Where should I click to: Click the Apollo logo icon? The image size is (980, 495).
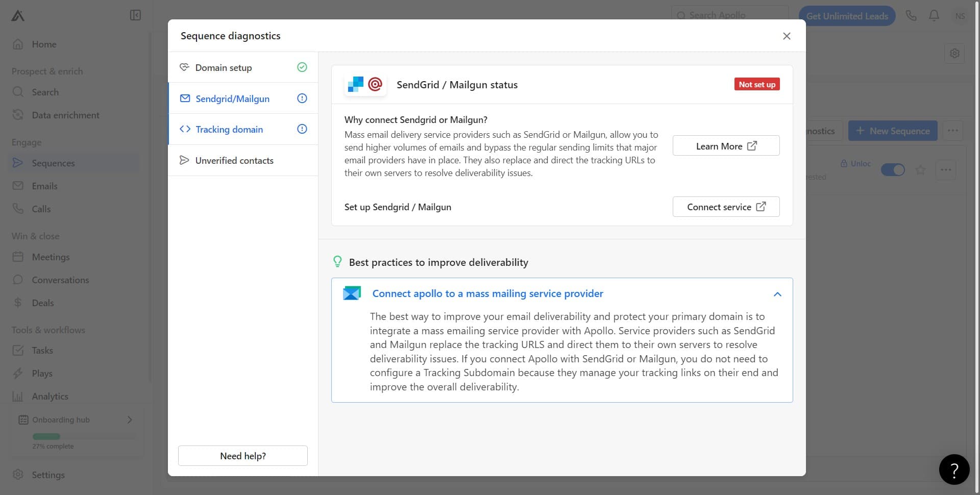(18, 16)
